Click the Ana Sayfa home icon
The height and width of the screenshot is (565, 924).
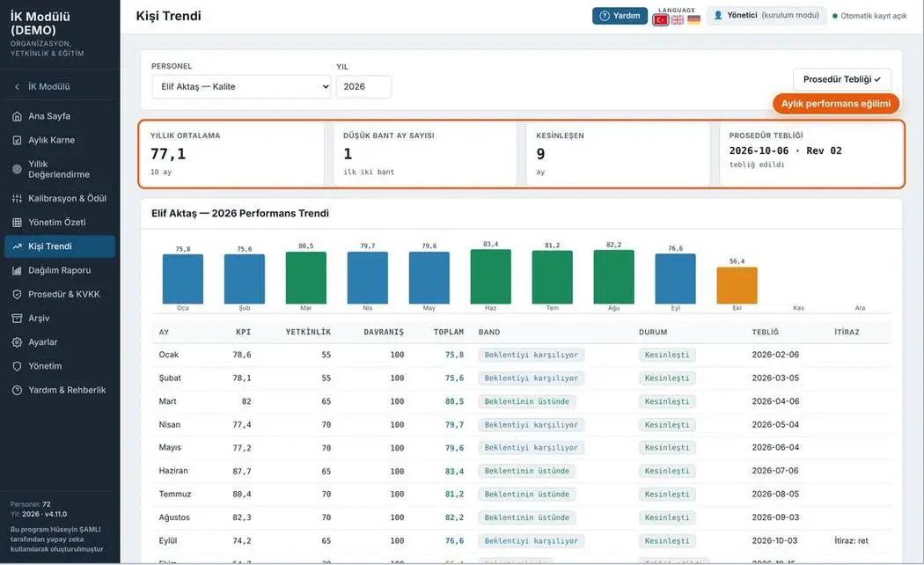click(x=17, y=116)
